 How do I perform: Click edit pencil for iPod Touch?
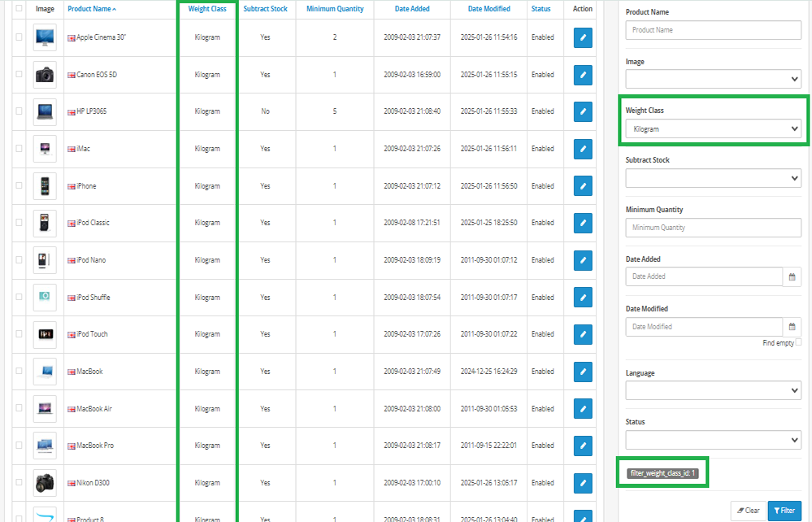[583, 334]
